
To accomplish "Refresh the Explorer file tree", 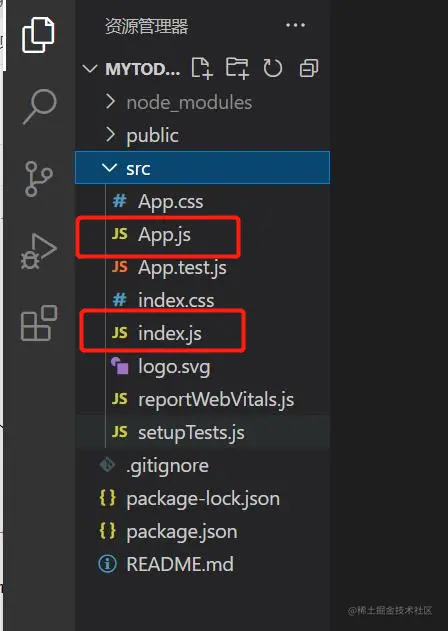I will (x=273, y=68).
